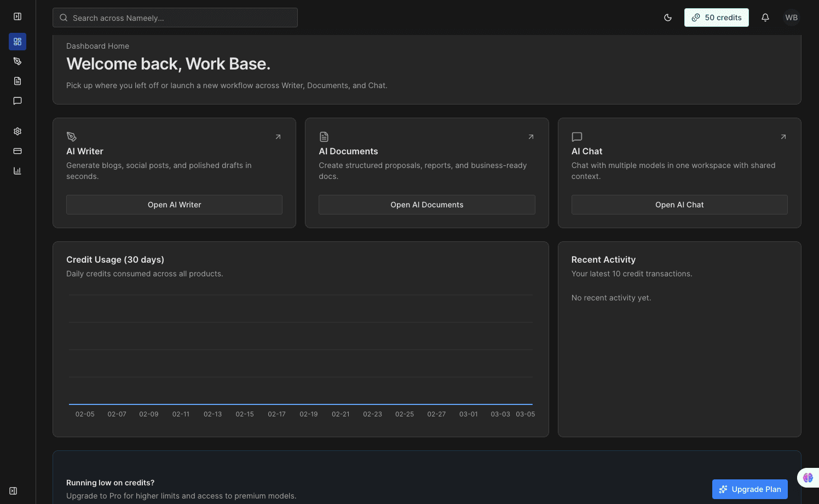Open Settings via the gear icon
The height and width of the screenshot is (504, 819).
[17, 131]
